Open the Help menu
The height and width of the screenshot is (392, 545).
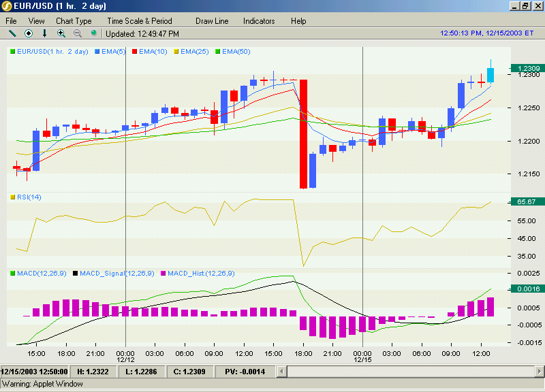point(298,21)
